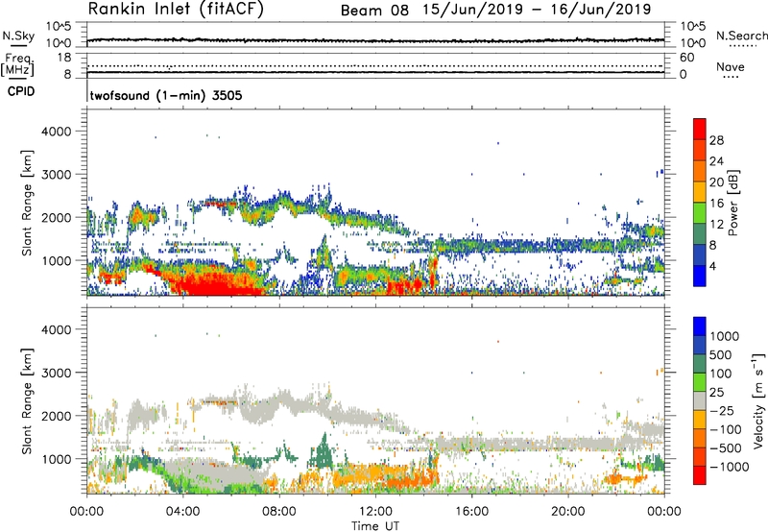The height and width of the screenshot is (532, 768).
Task: Click the '-500' tick on Velocity colorbar
Action: pyautogui.click(x=726, y=448)
